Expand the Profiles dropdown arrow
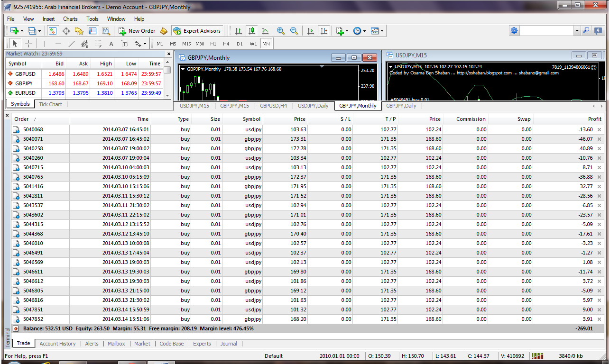610x364 pixels. 39,31
